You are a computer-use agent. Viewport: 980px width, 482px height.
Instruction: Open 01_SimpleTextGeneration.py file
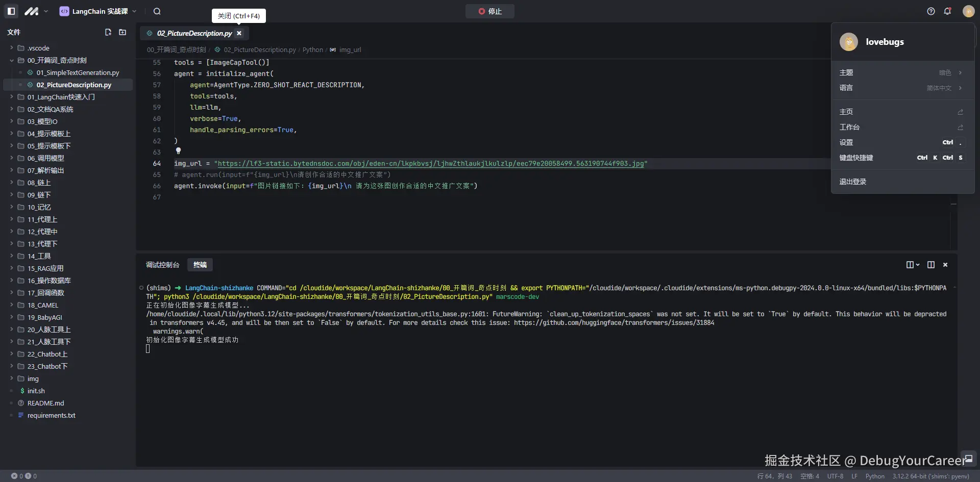(78, 72)
